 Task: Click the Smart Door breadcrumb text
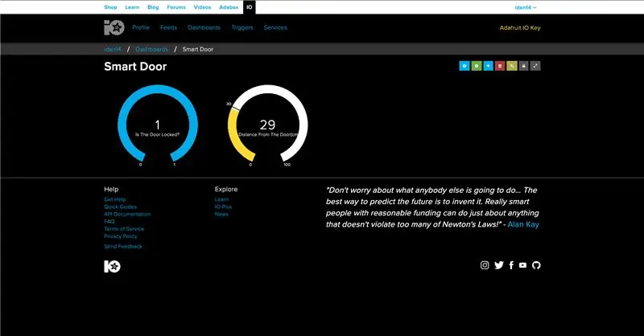tap(198, 49)
